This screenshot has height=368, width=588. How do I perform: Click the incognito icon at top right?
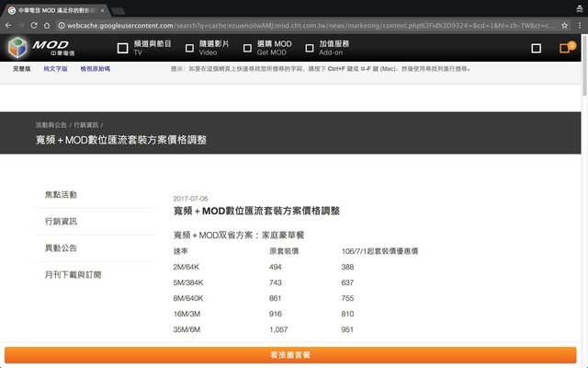click(x=580, y=9)
